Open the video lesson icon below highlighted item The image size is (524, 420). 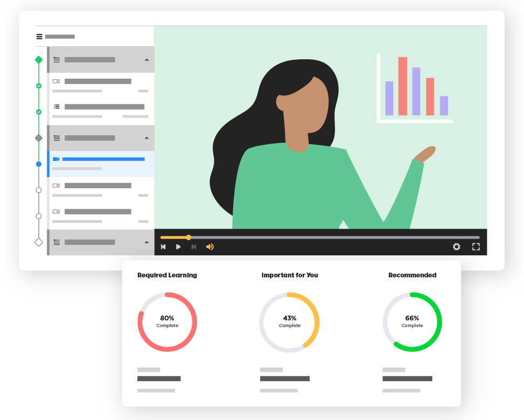(56, 186)
